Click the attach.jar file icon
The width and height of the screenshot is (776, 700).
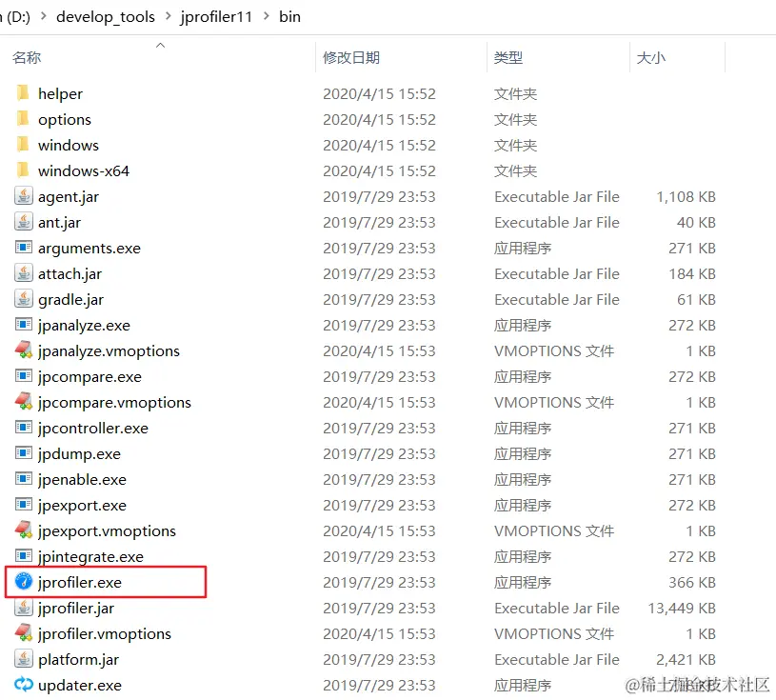[24, 273]
